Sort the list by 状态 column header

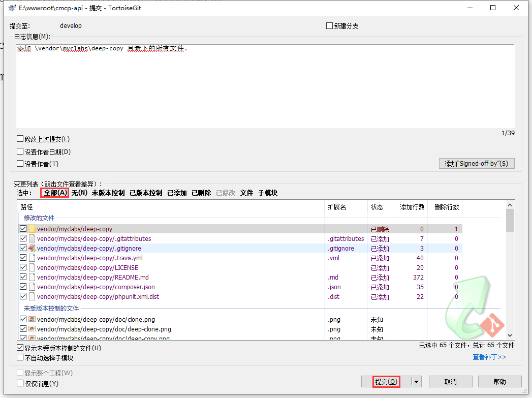(377, 207)
